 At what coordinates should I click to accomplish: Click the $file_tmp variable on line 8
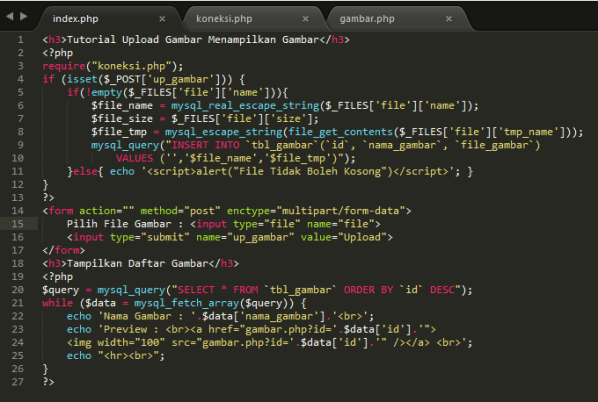tap(119, 132)
